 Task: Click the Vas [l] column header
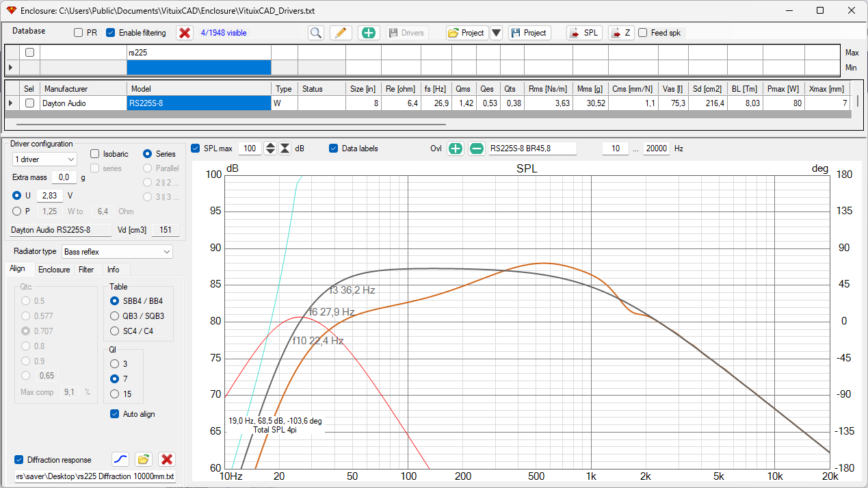[673, 89]
